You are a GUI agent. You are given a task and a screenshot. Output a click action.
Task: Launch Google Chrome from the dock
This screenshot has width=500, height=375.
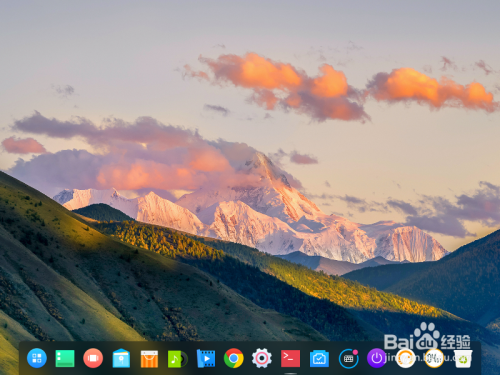tap(234, 358)
